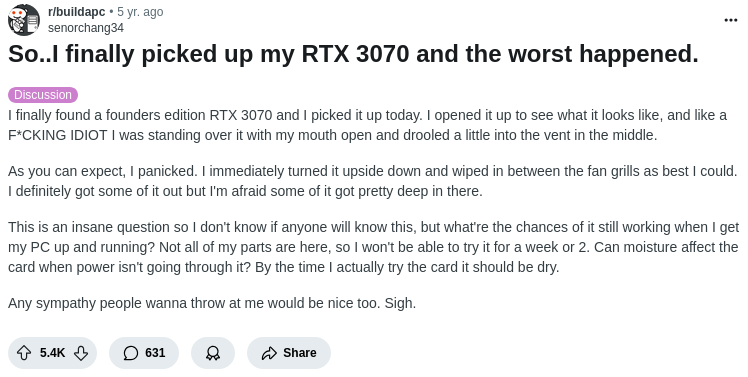The width and height of the screenshot is (748, 377).
Task: Go to the r/buildapc subreddit link
Action: [x=76, y=12]
